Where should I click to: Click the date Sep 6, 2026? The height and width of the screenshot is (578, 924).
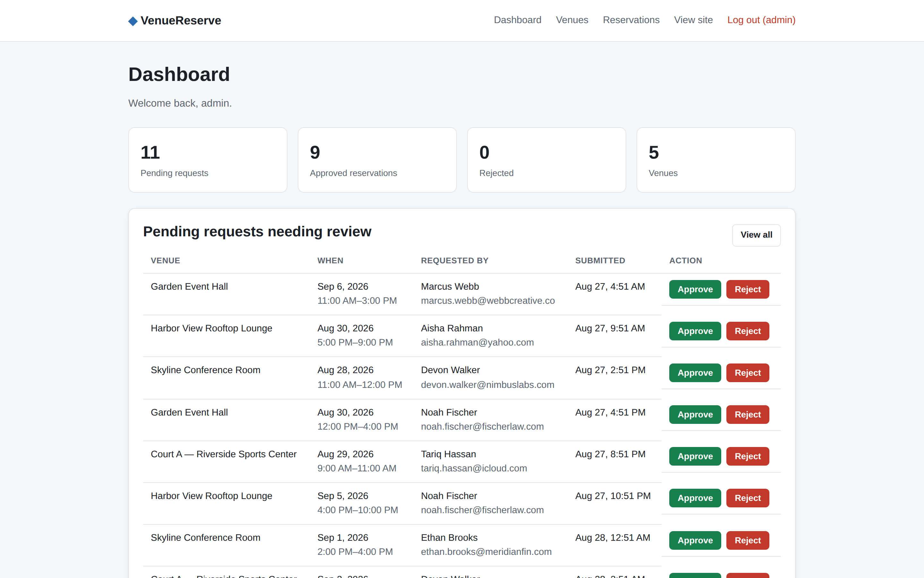[x=343, y=286]
